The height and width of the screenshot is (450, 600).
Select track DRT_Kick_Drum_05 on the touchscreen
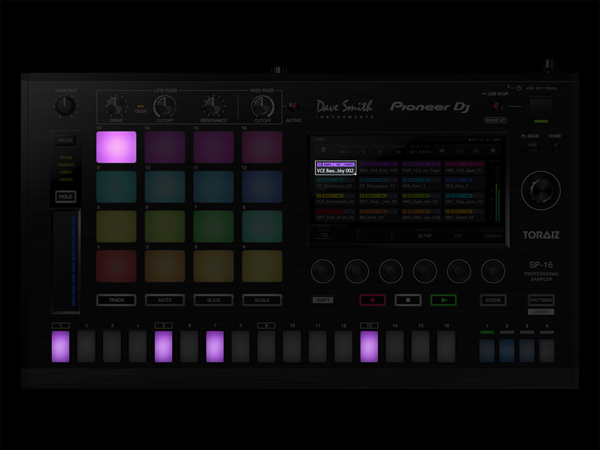[336, 215]
